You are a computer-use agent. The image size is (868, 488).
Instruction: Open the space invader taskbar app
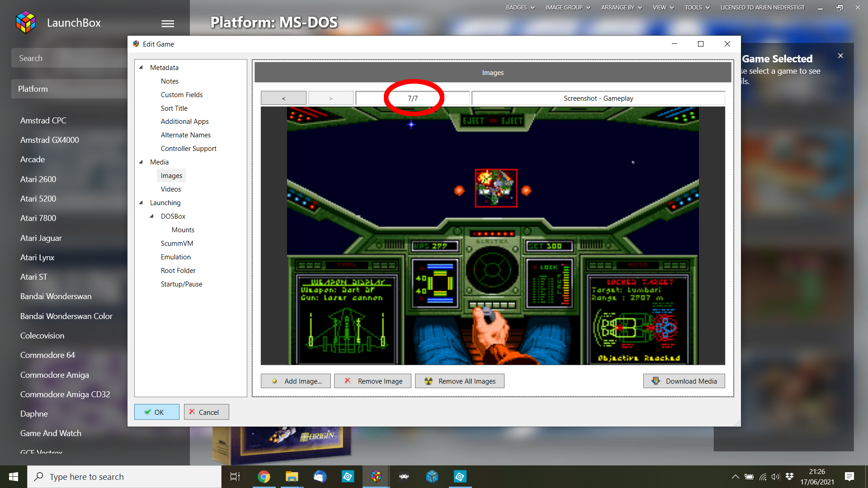pos(404,477)
